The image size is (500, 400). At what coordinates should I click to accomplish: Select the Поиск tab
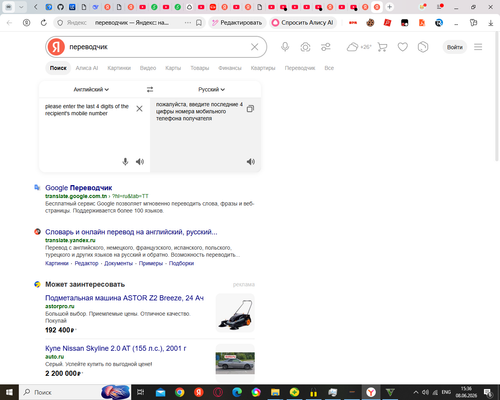pos(58,68)
